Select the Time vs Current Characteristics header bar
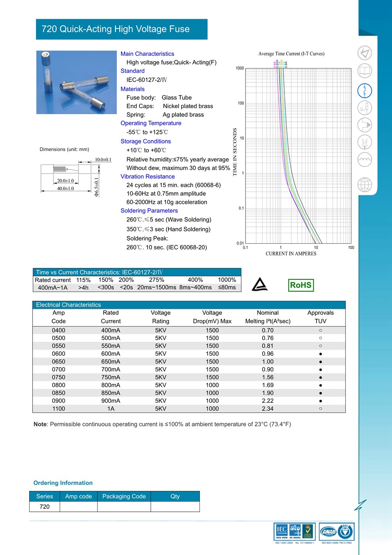Viewport: 392px width, 555px height. [x=137, y=272]
